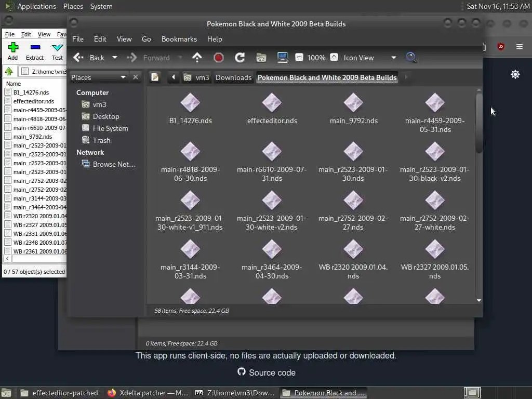532x399 pixels.
Task: Zoom in with the plus icon
Action: point(334,57)
